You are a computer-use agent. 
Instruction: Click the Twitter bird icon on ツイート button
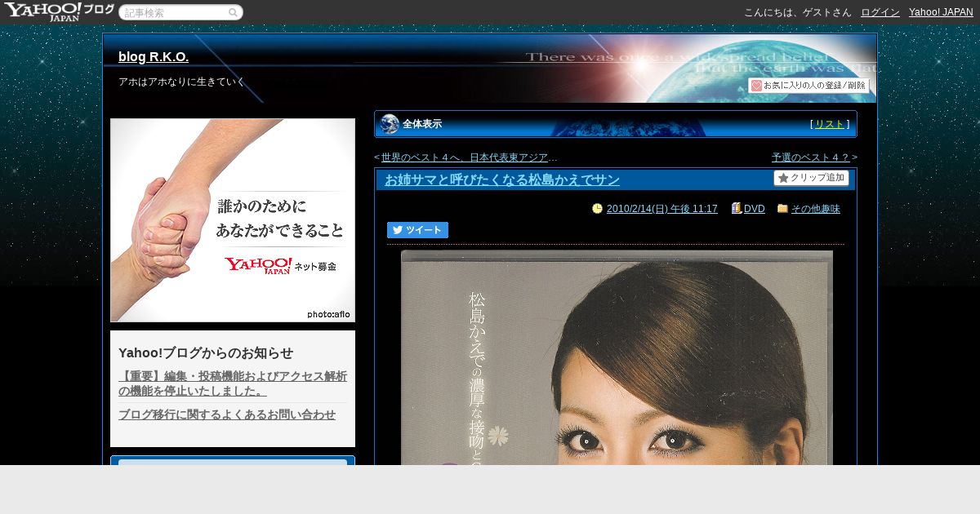[x=398, y=230]
